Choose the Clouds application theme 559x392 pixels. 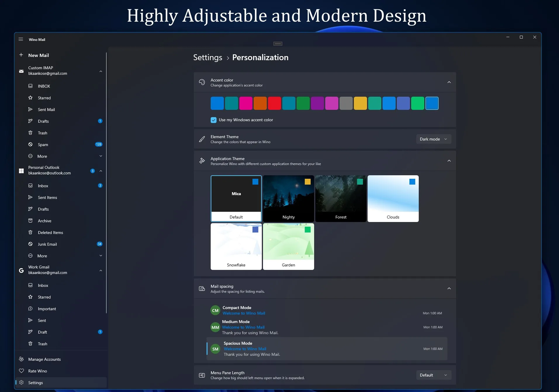coord(393,198)
